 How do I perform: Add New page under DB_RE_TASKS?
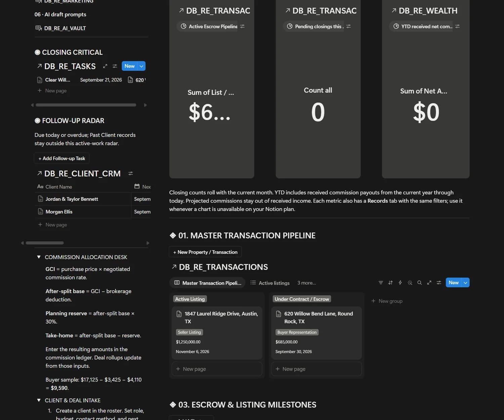click(x=52, y=91)
